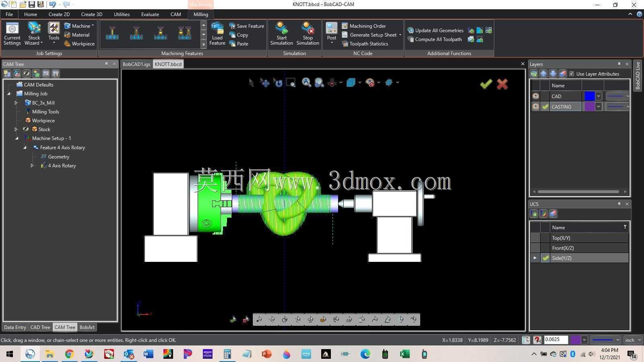The height and width of the screenshot is (362, 644).
Task: Open Excel from the taskbar
Action: [405, 354]
